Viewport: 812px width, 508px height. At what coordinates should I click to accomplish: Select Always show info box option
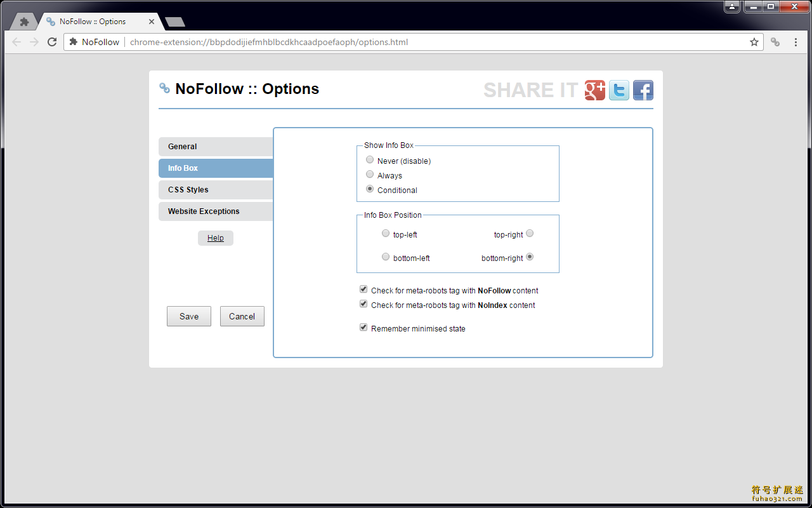(370, 175)
